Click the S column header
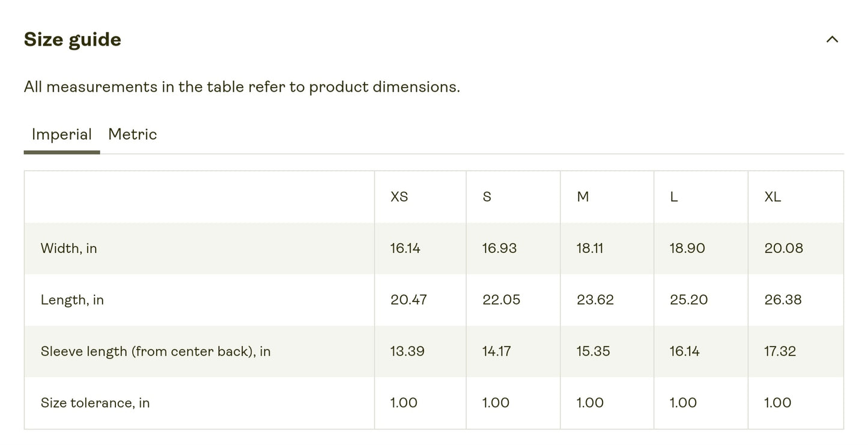 (487, 197)
